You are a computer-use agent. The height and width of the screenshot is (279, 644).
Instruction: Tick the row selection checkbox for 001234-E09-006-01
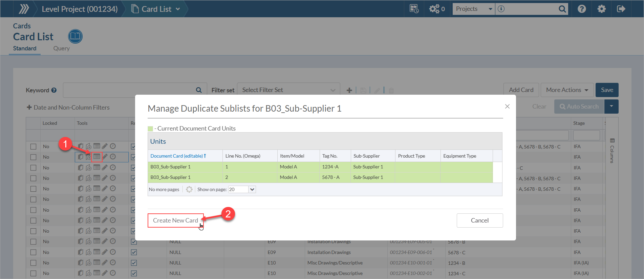point(33,252)
